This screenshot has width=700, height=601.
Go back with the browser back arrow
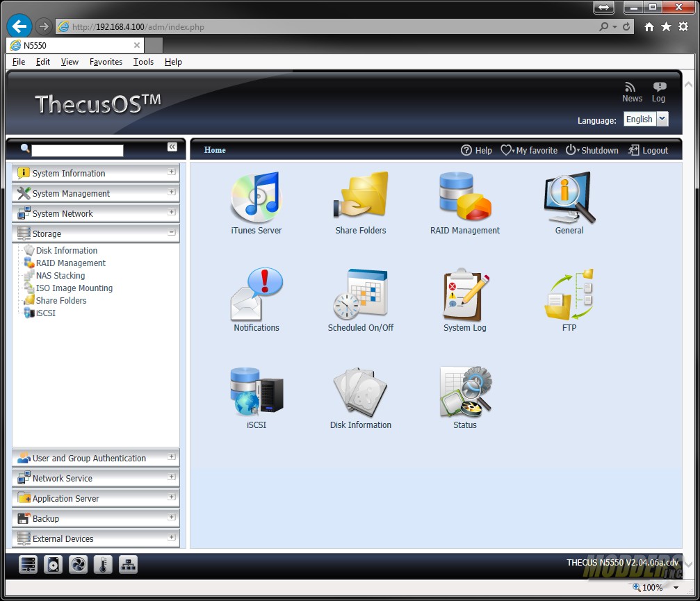click(19, 26)
